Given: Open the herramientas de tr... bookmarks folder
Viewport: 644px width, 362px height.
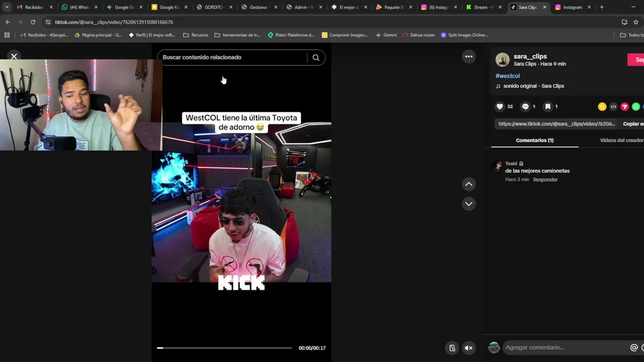Looking at the screenshot, I should tap(237, 35).
